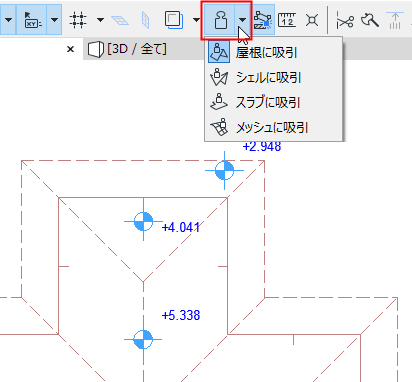Screen dimensions: 412x382
Task: Click the trace reference squares icon
Action: (x=174, y=20)
